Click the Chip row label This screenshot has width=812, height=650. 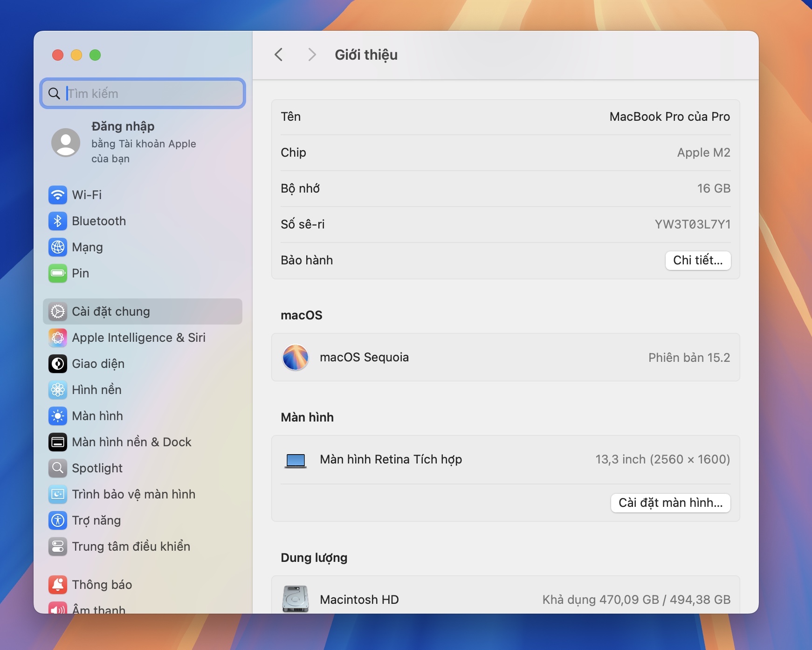(293, 152)
